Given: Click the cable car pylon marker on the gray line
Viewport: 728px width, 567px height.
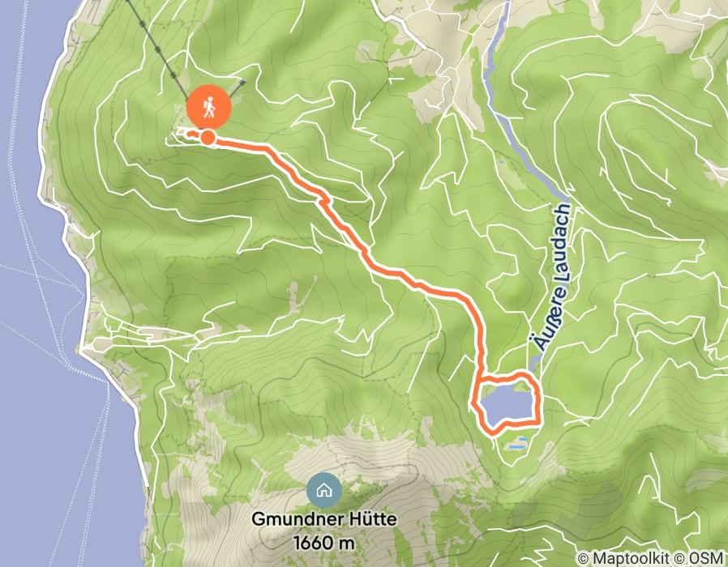Looking at the screenshot, I should (x=159, y=49).
